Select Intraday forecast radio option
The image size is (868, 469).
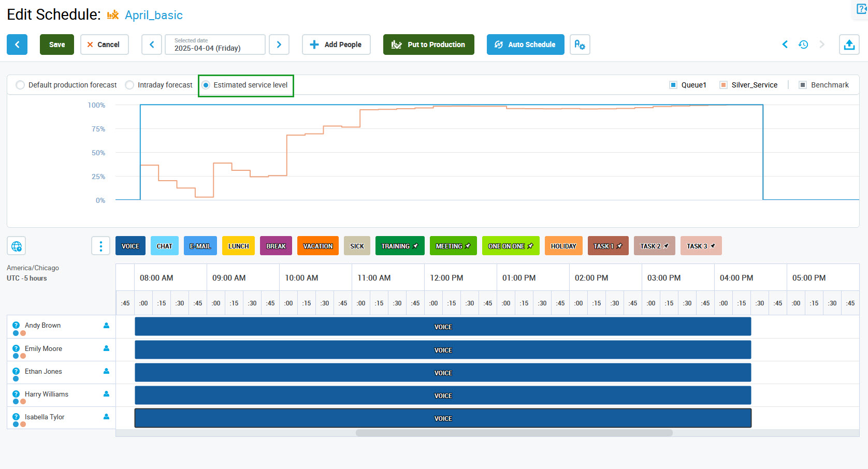(x=129, y=85)
